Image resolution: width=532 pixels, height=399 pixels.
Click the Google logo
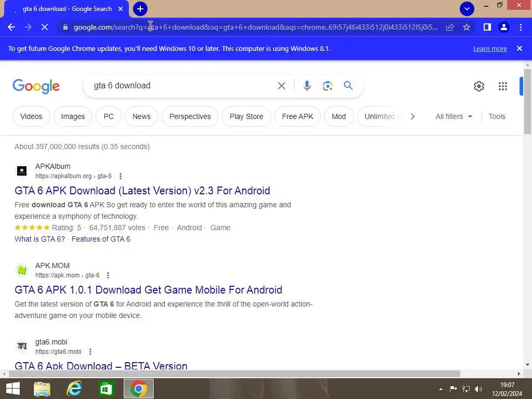click(x=36, y=86)
